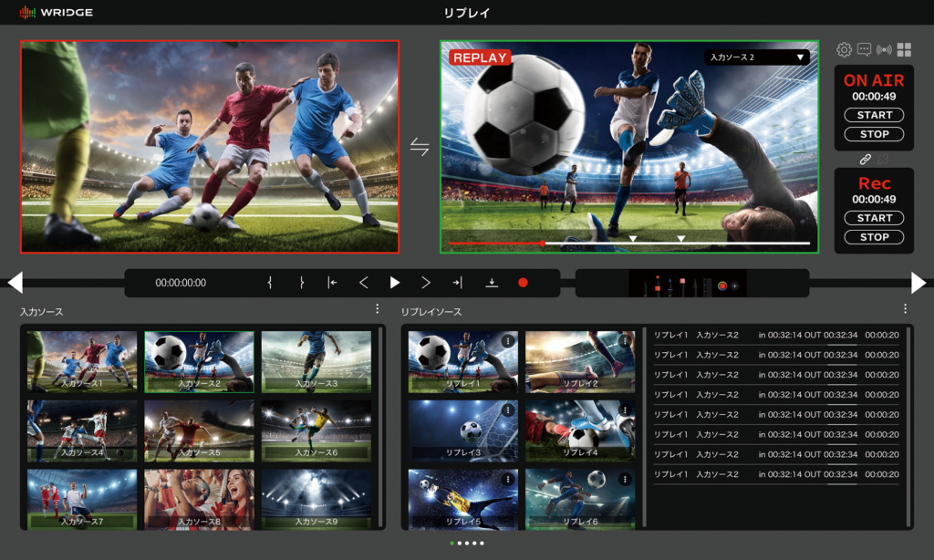The width and height of the screenshot is (934, 560).
Task: Set the in-point with left brace icon
Action: 270,283
